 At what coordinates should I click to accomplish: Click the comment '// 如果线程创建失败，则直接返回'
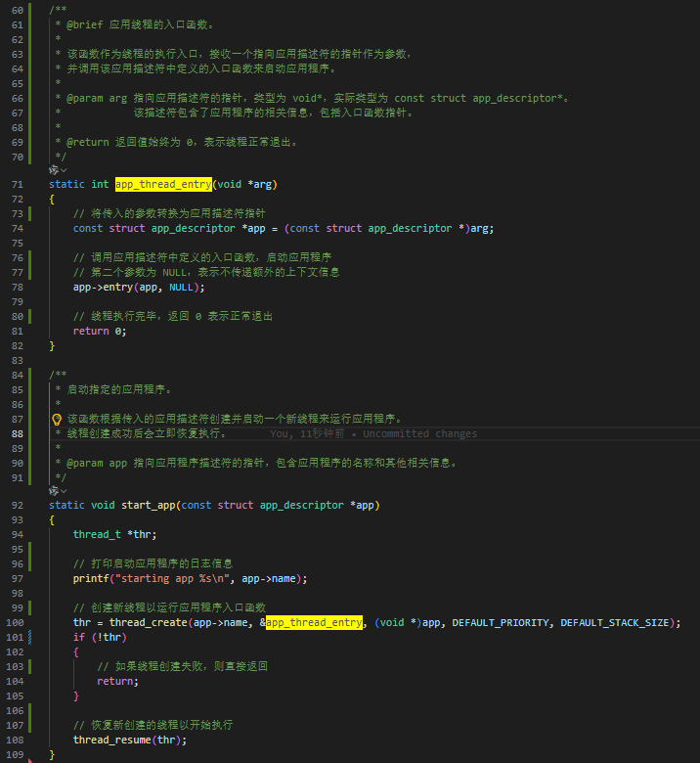[x=183, y=666]
